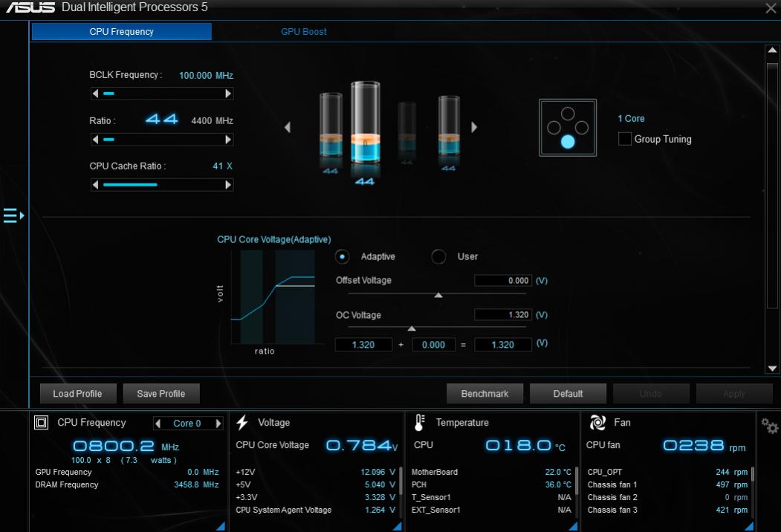
Task: Enable the Group Tuning checkbox
Action: point(625,139)
